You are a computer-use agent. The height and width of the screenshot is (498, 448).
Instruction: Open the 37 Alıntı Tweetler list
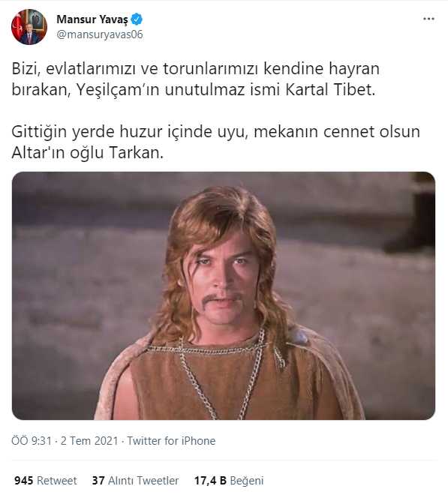click(x=135, y=481)
